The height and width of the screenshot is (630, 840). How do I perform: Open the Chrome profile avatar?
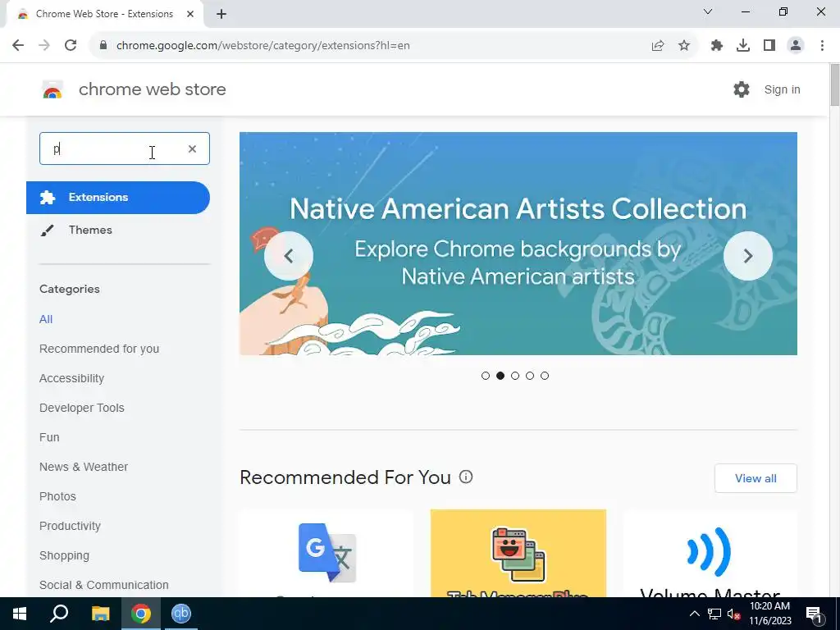coord(796,46)
